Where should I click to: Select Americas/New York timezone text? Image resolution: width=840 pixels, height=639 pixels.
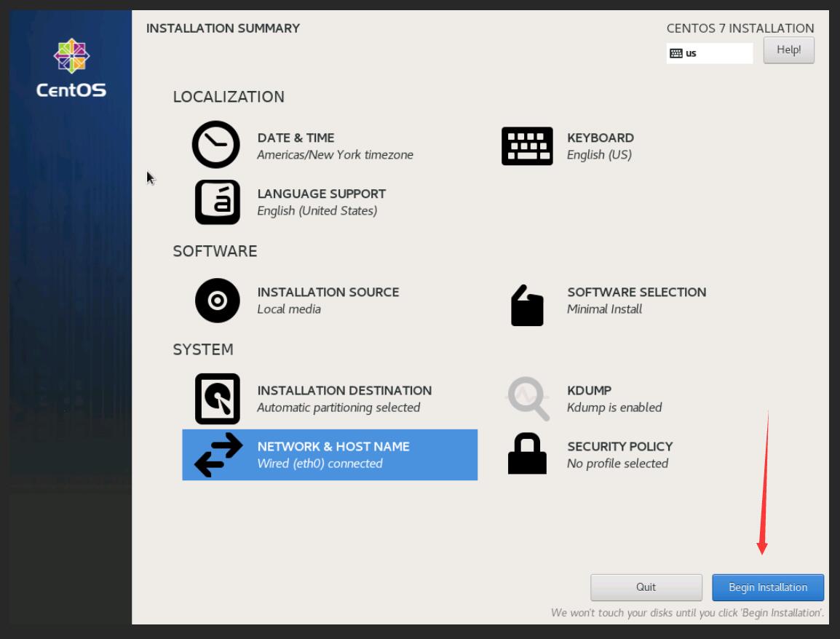[x=336, y=155]
